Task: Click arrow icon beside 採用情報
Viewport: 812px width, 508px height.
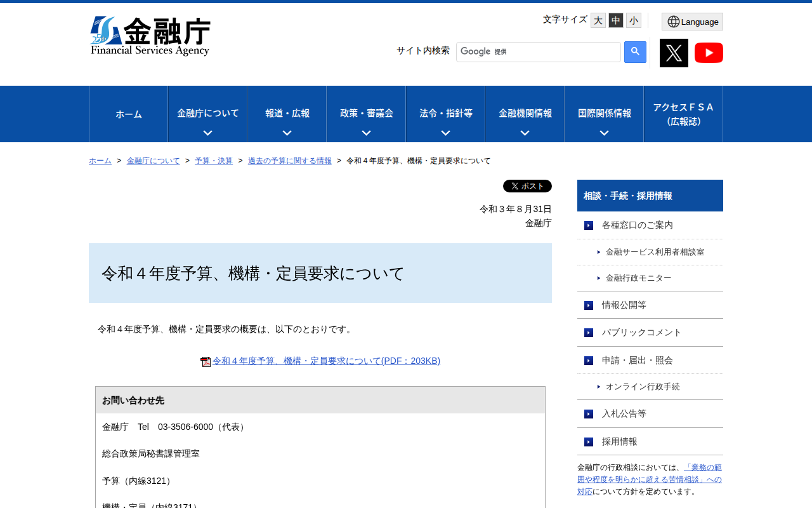Action: [x=589, y=442]
